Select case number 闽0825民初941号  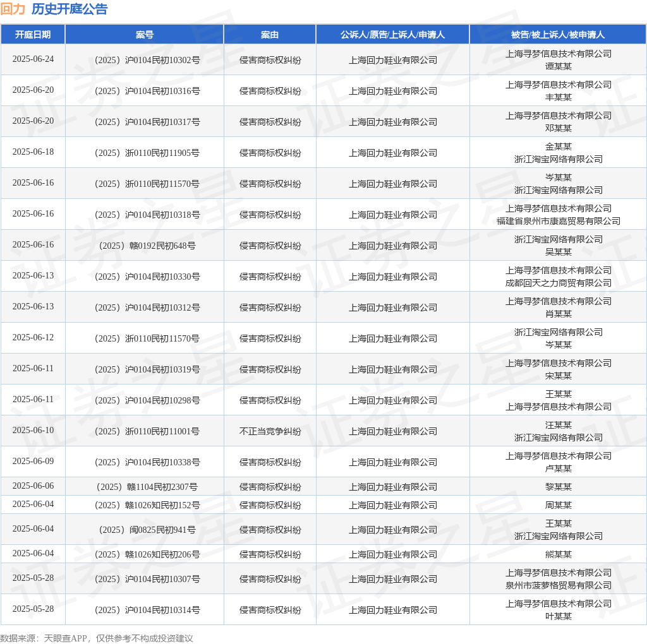(147, 530)
